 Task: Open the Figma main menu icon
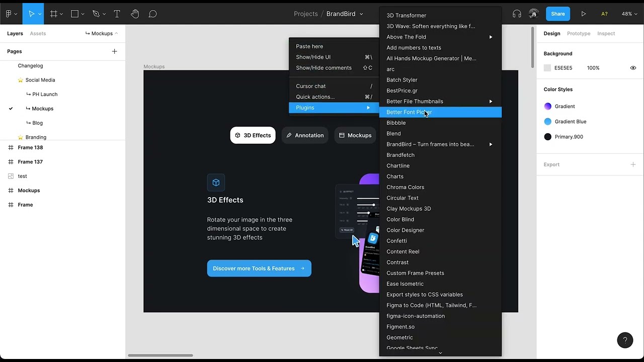pyautogui.click(x=9, y=14)
